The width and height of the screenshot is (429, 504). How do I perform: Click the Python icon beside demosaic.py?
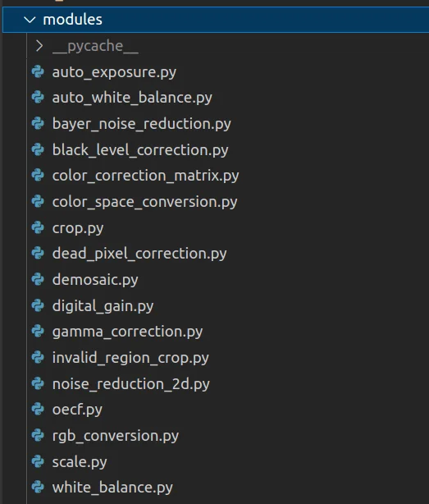click(38, 279)
